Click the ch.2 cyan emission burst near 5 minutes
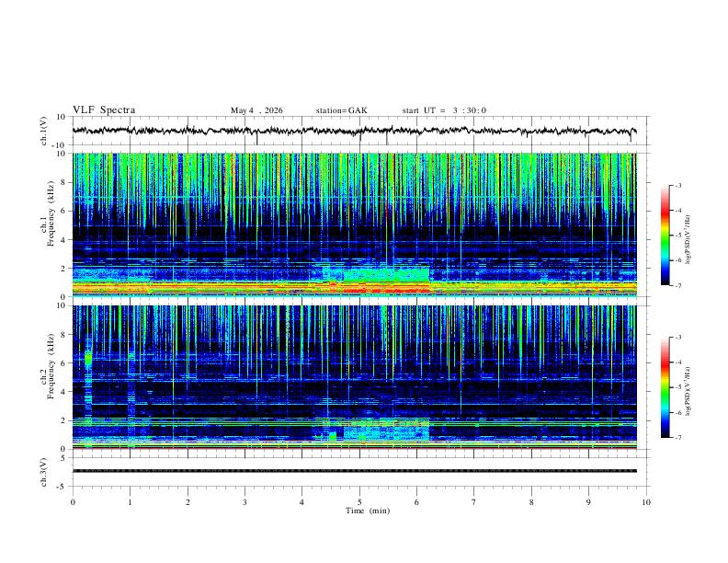This screenshot has width=728, height=563. point(385,430)
